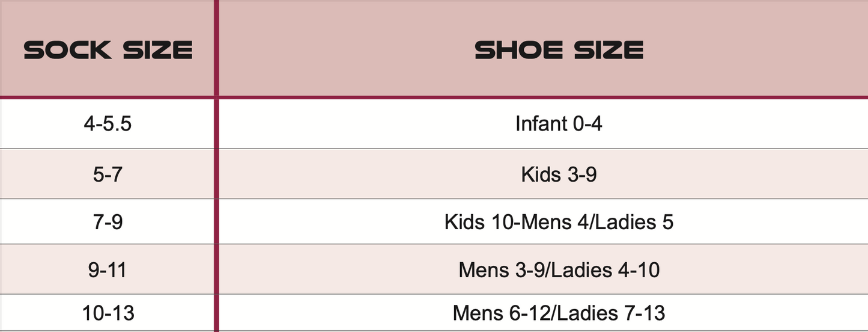The image size is (868, 332).
Task: Click the Mens 6-12 text
Action: (x=502, y=313)
